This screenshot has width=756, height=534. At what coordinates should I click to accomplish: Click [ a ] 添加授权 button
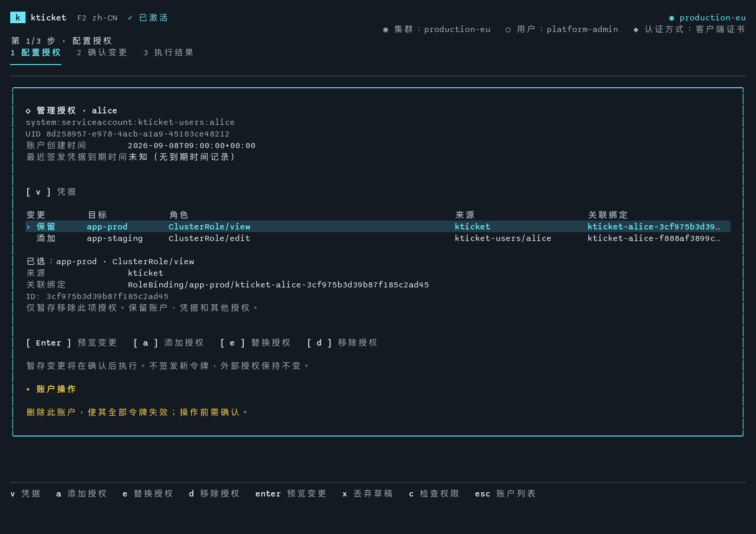click(x=169, y=343)
